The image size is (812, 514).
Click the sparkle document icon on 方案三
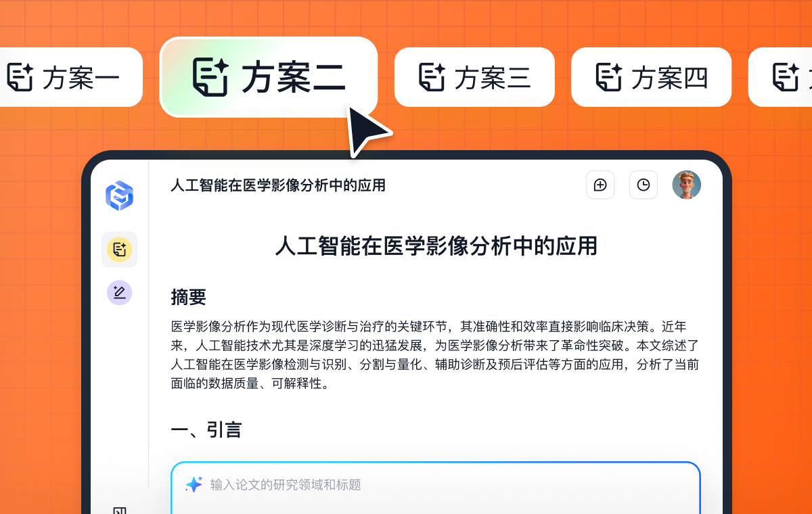[432, 77]
